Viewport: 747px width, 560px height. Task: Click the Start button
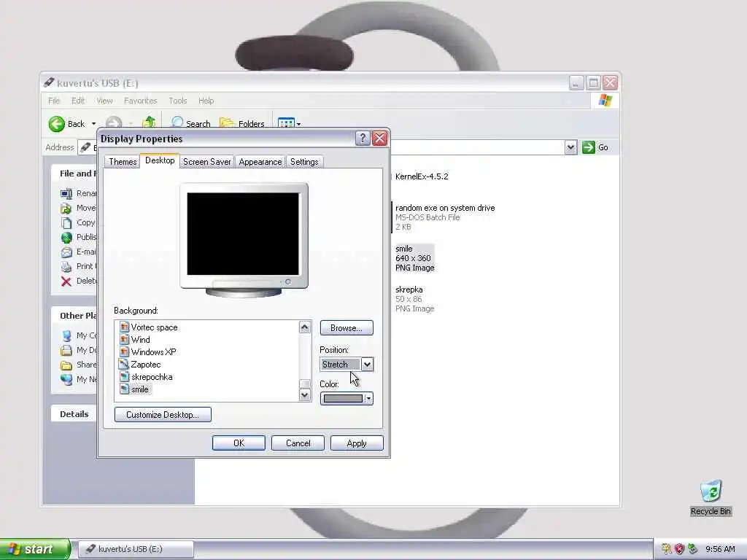[34, 549]
